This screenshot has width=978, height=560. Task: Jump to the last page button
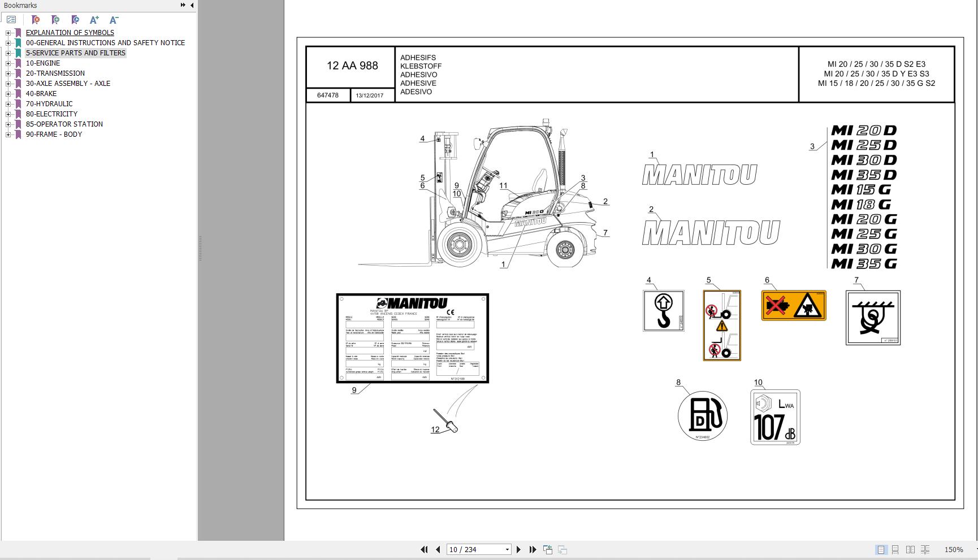click(532, 549)
